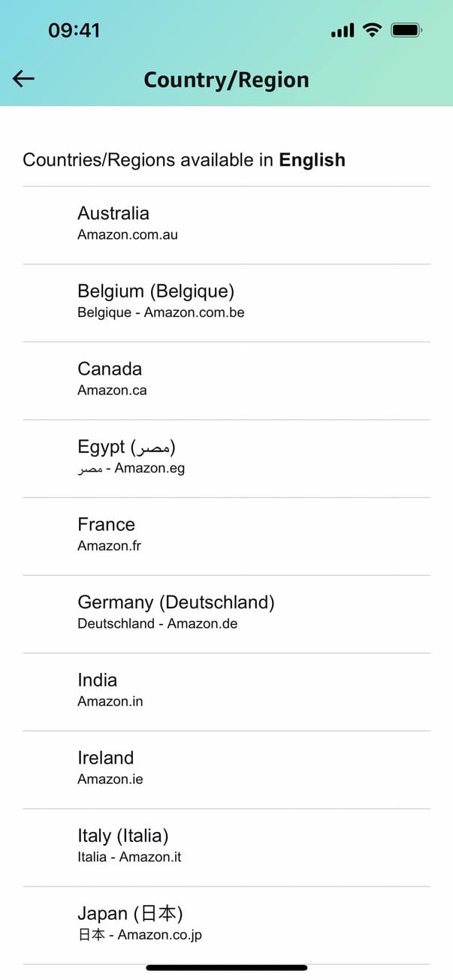
Task: Pick Japan from the country list
Action: pyautogui.click(x=130, y=914)
